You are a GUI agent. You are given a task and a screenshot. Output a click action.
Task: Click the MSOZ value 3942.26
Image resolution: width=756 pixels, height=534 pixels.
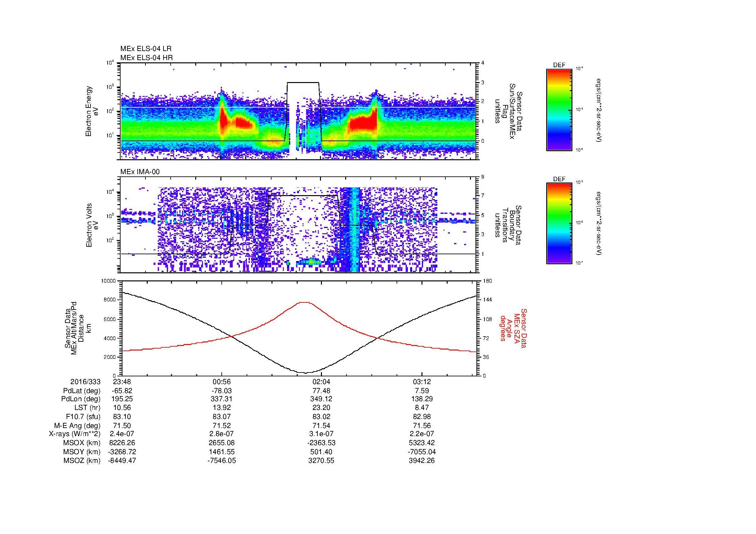tap(422, 461)
